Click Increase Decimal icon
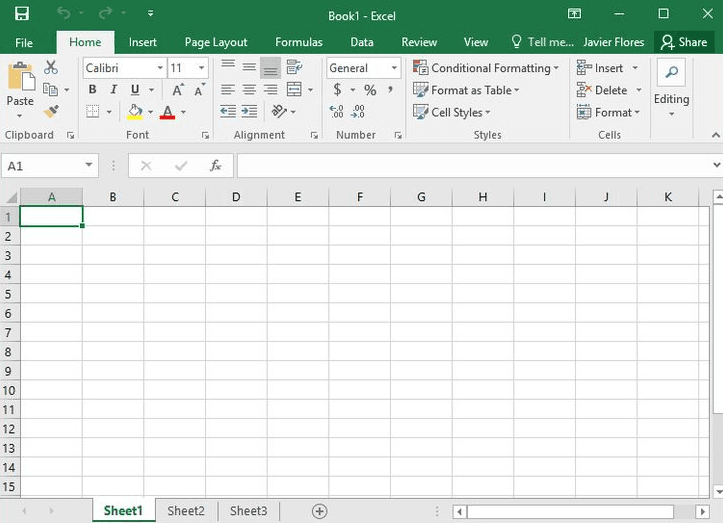 tap(337, 111)
